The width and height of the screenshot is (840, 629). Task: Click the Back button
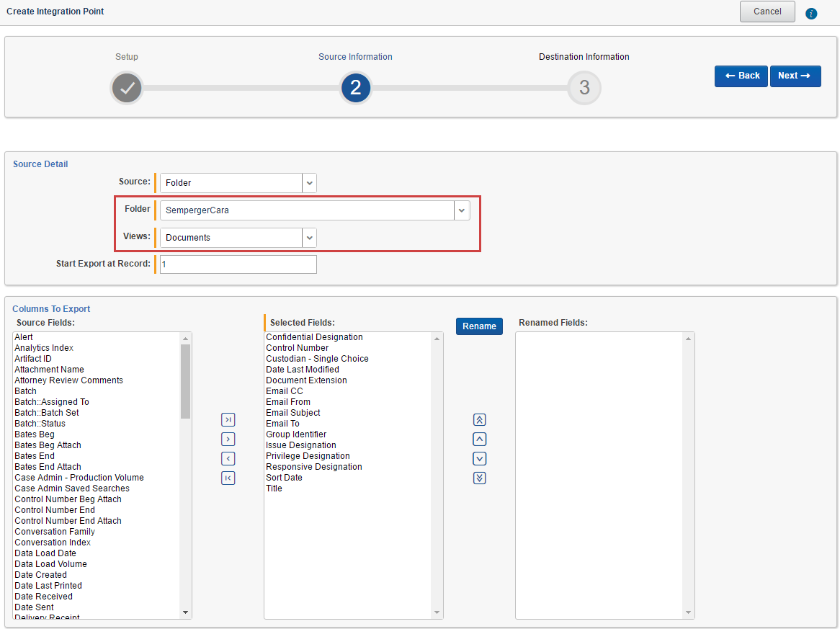tap(741, 76)
